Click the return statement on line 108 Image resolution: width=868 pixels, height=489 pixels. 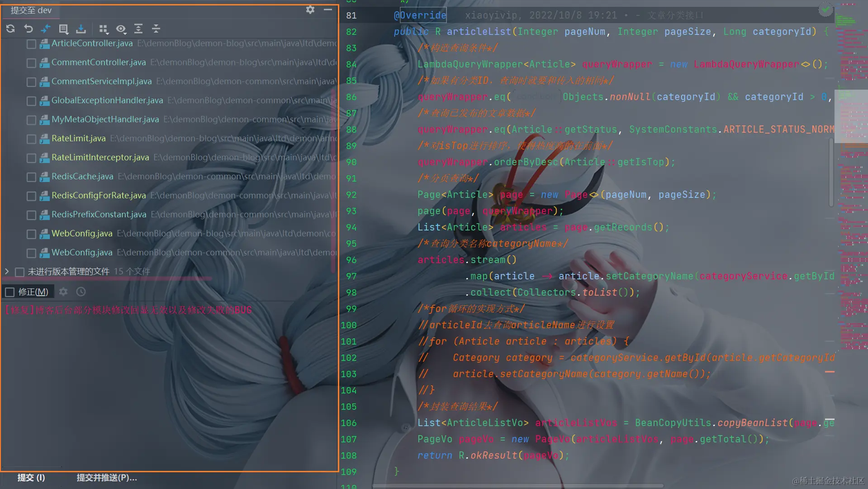pos(435,455)
